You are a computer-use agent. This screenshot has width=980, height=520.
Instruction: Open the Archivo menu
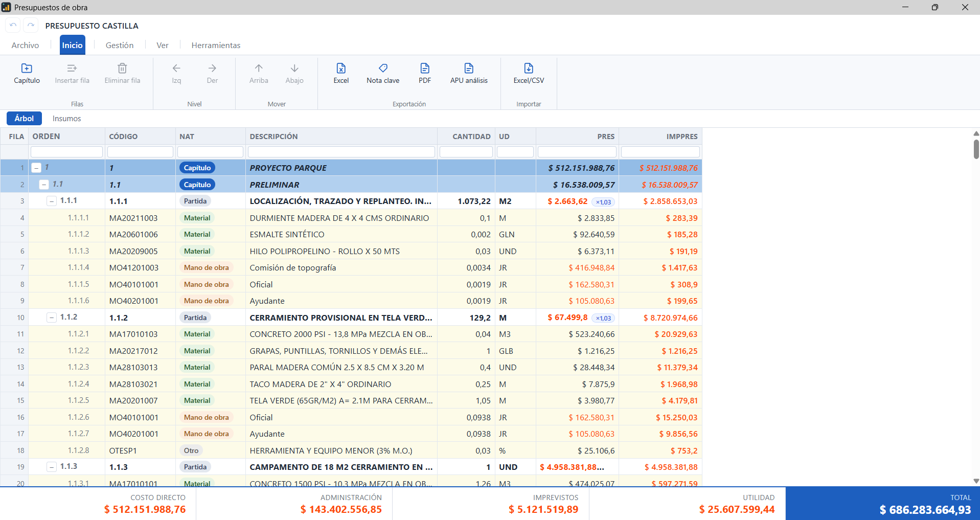[25, 45]
